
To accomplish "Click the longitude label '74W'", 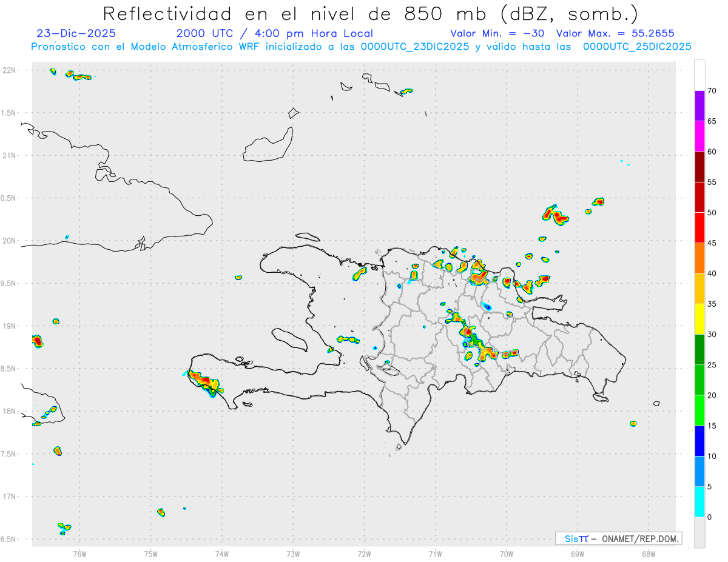I will pos(222,554).
